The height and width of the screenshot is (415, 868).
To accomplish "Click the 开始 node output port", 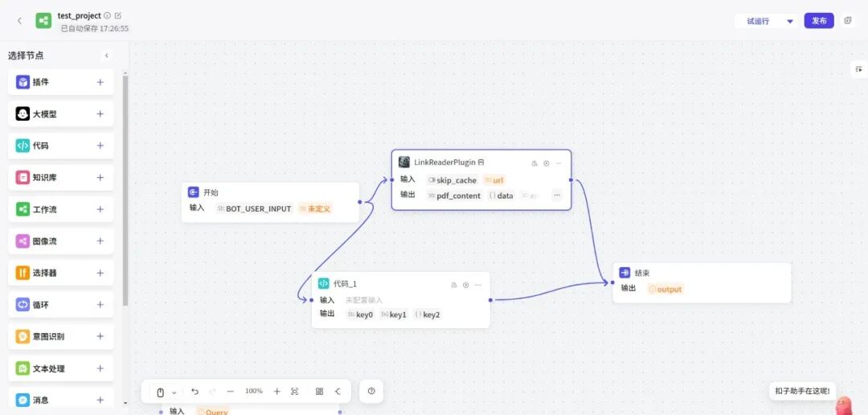I will [x=360, y=202].
